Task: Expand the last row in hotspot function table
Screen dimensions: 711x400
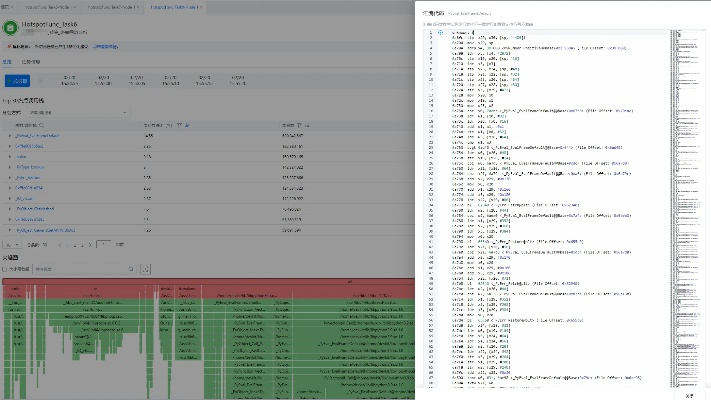Action: (7, 229)
